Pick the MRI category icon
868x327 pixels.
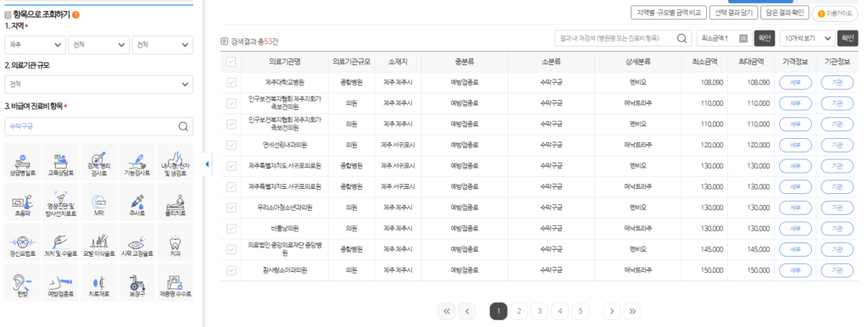[x=99, y=202]
